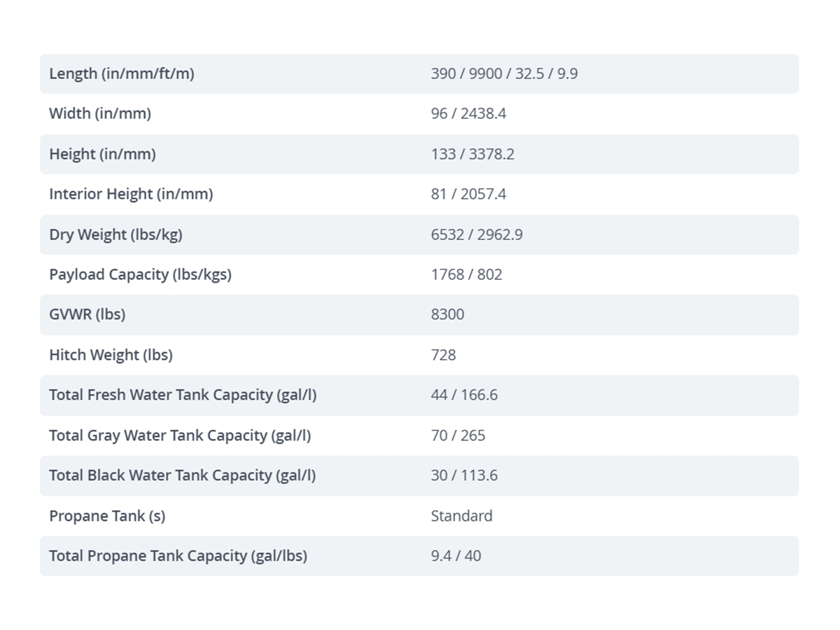Click the GVWR value 8300
This screenshot has height=630, width=840.
[x=447, y=314]
